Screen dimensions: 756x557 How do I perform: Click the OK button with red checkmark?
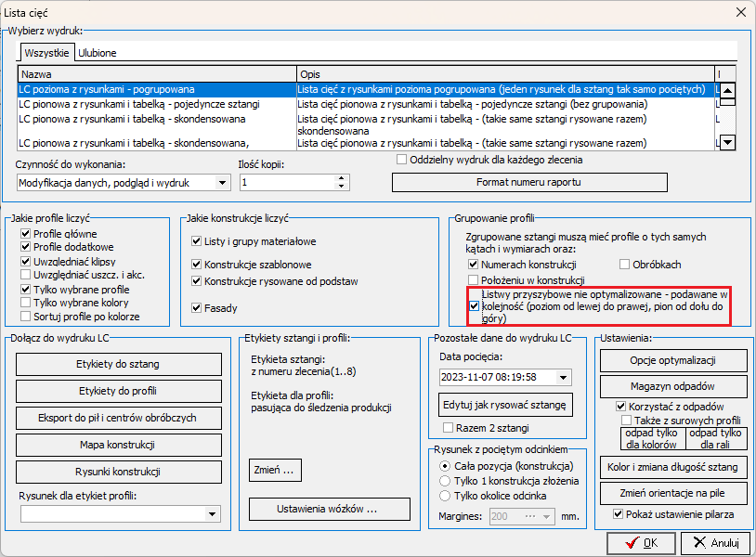[641, 543]
